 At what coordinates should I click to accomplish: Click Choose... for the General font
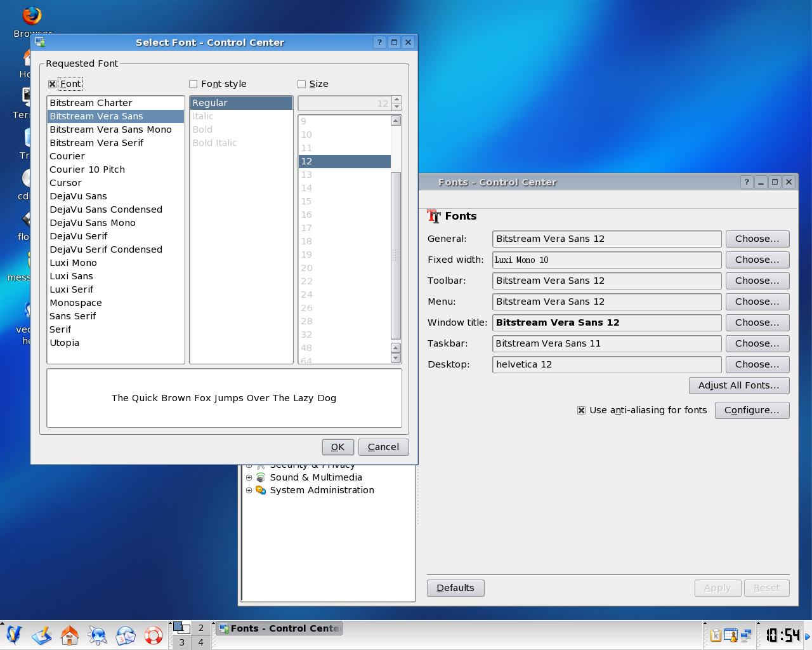point(757,239)
